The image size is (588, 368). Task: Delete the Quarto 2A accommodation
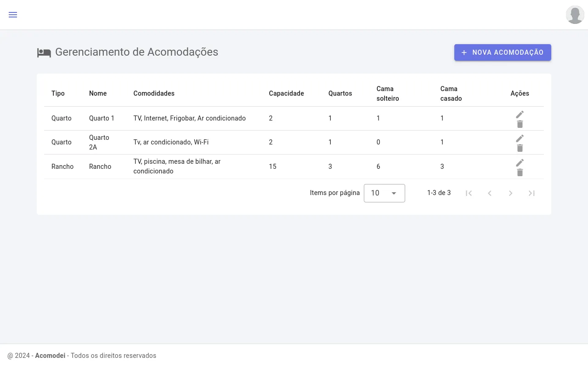[x=520, y=148]
